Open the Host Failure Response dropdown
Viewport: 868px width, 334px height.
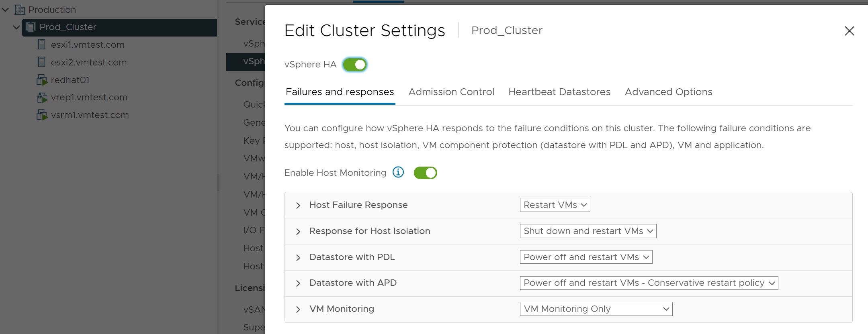pos(555,205)
